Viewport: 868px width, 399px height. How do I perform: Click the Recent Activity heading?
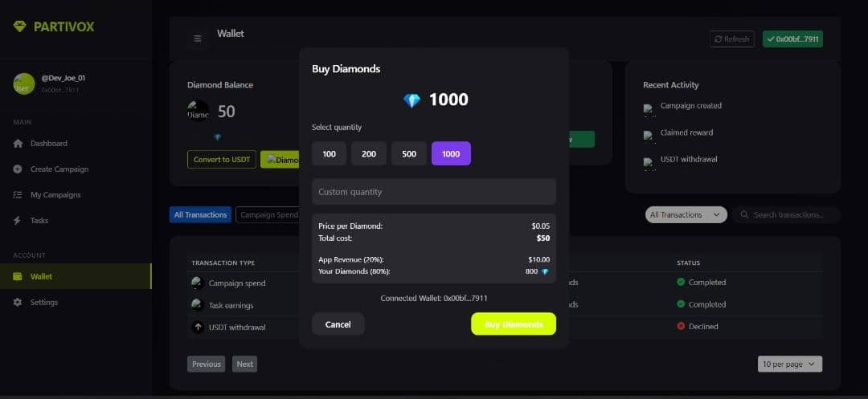671,85
